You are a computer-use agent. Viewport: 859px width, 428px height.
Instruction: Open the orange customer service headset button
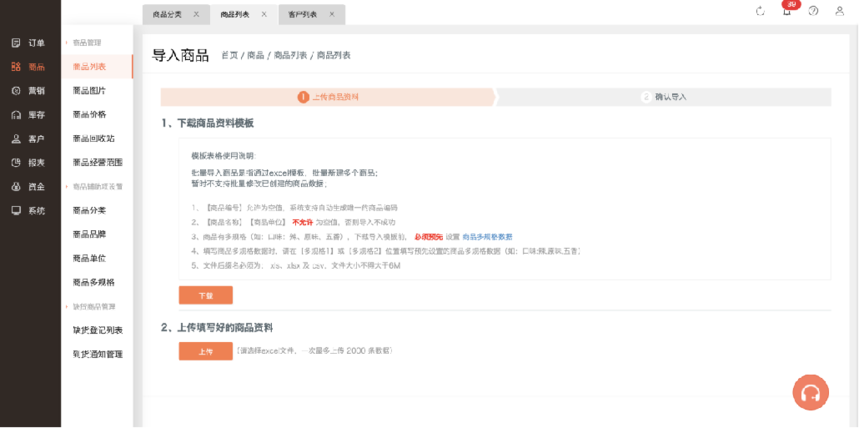[810, 393]
